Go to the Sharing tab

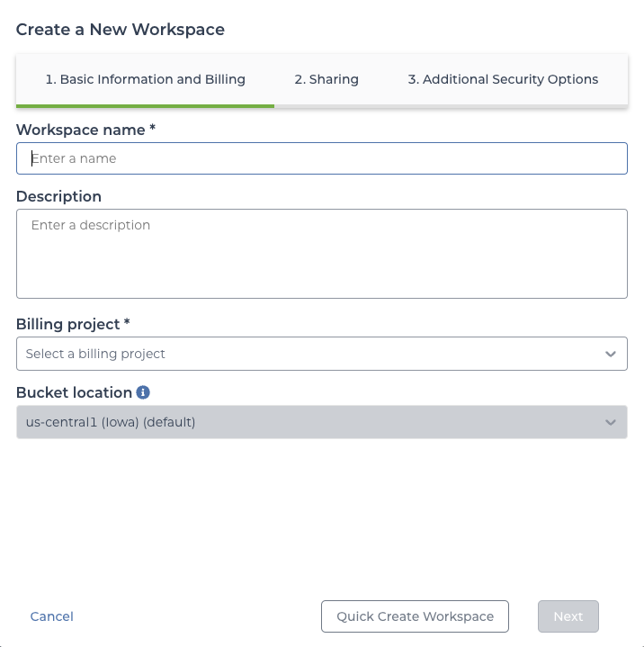click(326, 79)
